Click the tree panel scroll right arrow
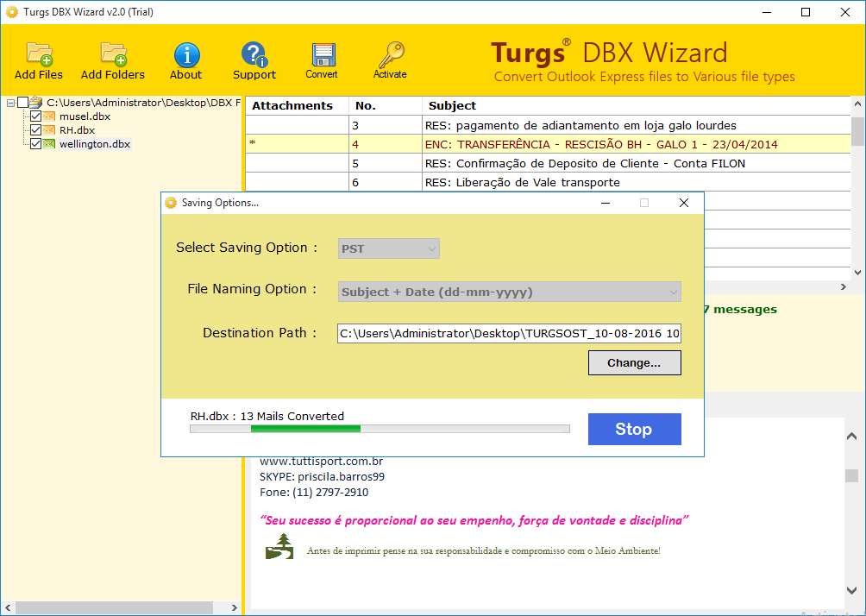 pos(234,607)
